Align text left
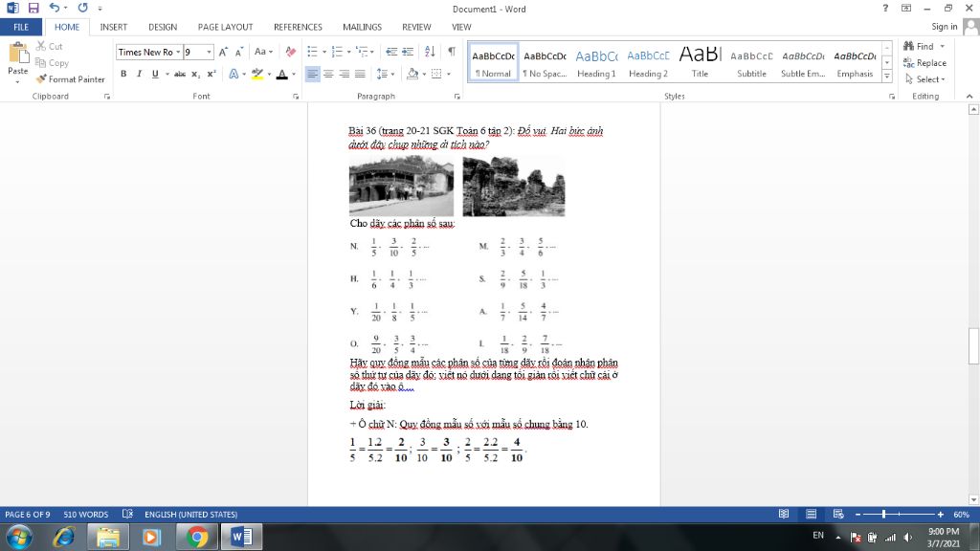The height and width of the screenshot is (551, 980). coord(313,74)
